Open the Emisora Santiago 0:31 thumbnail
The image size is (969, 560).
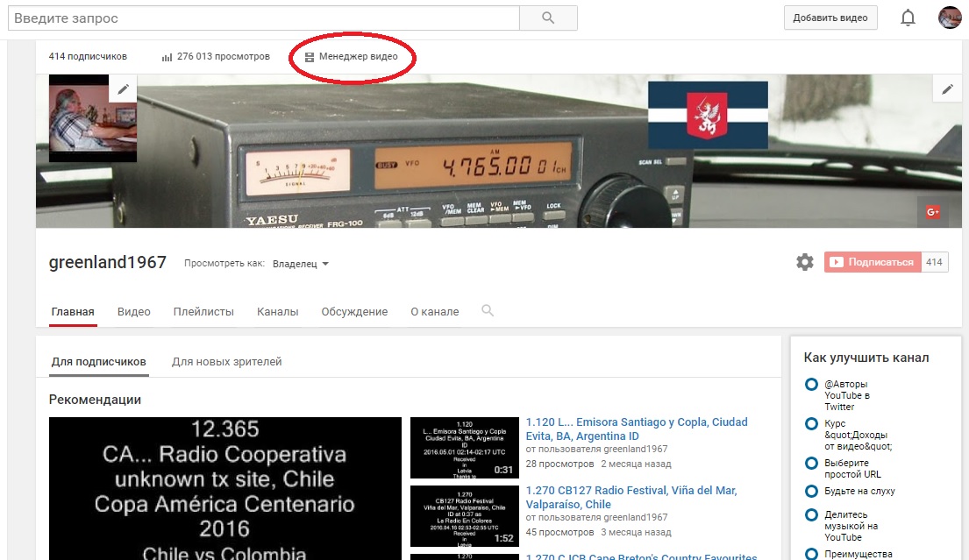pos(464,448)
